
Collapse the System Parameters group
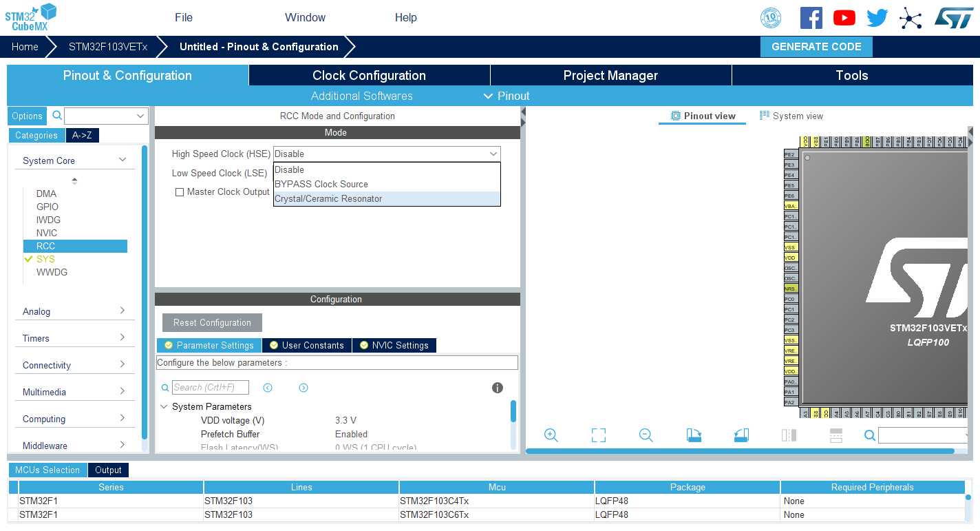164,406
